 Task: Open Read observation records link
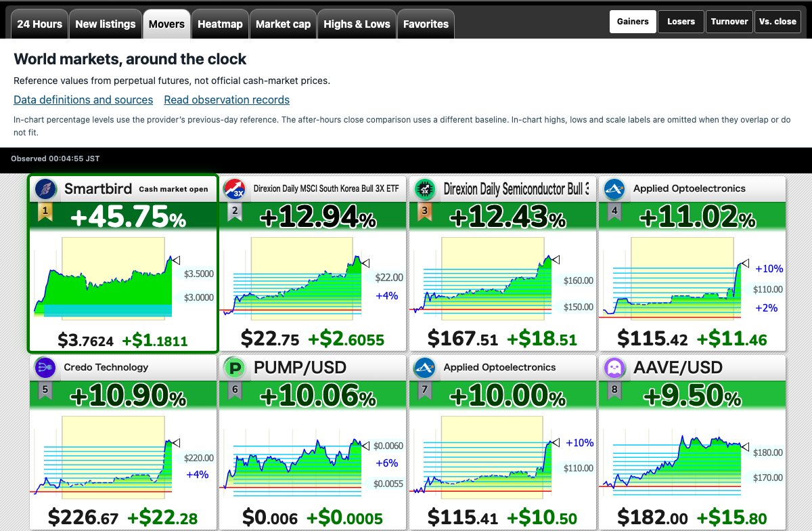click(x=227, y=100)
